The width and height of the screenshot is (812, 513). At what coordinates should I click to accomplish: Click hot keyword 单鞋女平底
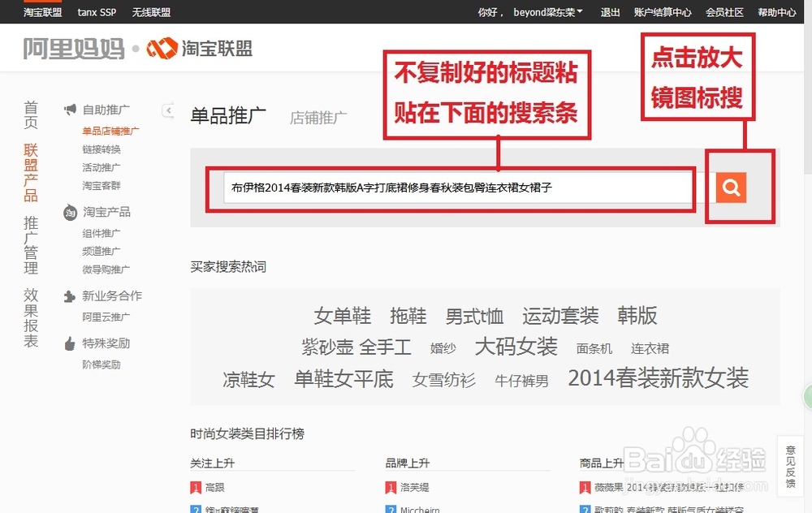pyautogui.click(x=343, y=379)
